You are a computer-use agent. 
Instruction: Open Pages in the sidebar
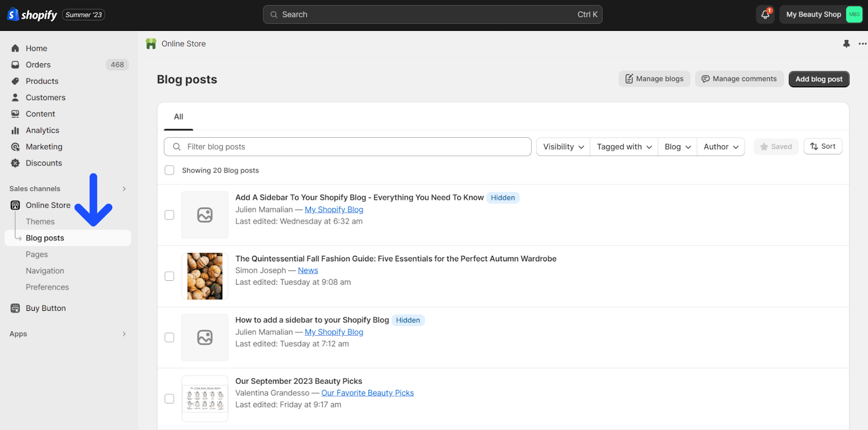point(37,254)
